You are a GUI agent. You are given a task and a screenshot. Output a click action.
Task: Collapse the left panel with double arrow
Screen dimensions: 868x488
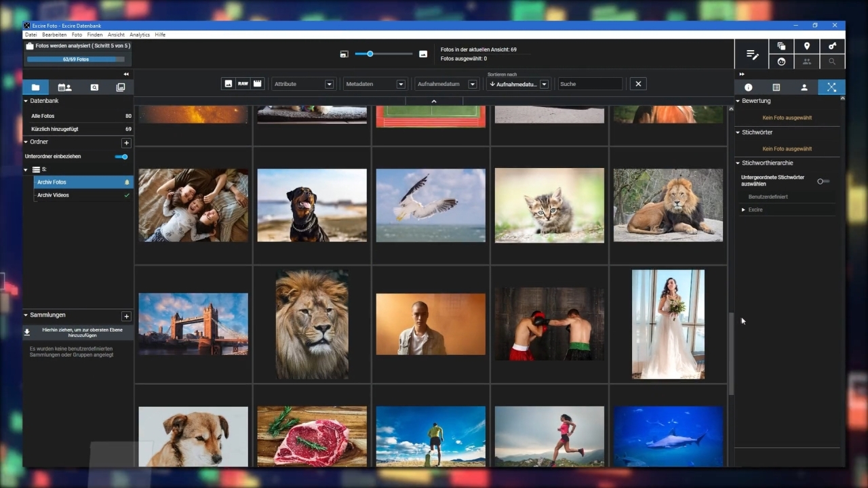[126, 74]
